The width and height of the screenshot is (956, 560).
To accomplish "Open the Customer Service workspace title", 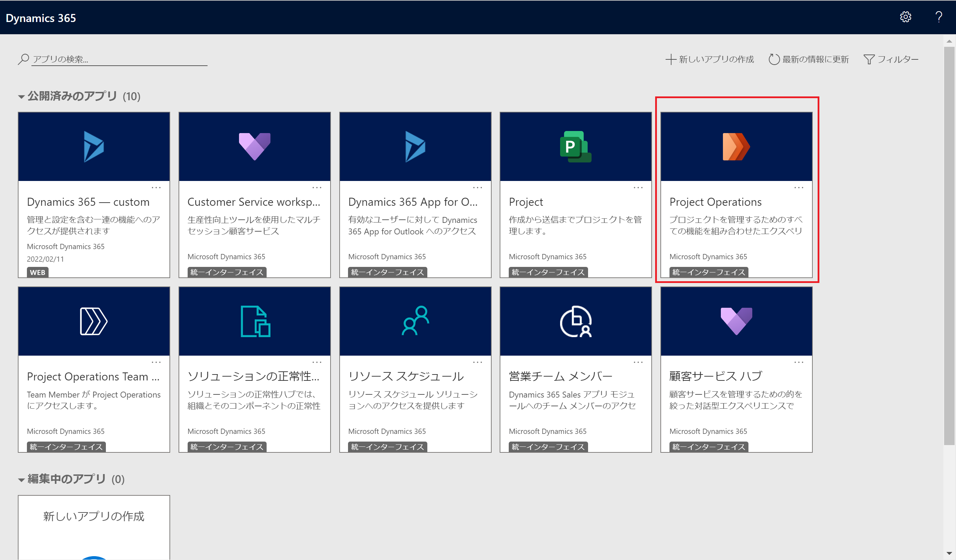I will (254, 202).
